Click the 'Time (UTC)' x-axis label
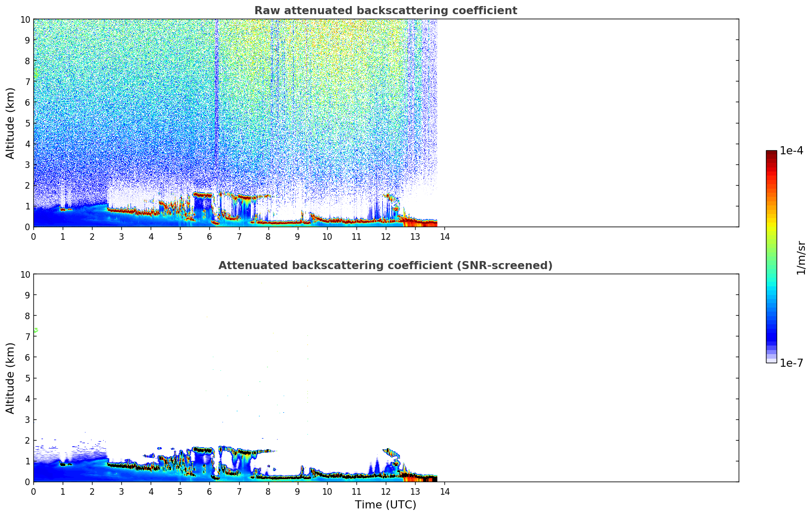This screenshot has width=812, height=516. pos(385,505)
